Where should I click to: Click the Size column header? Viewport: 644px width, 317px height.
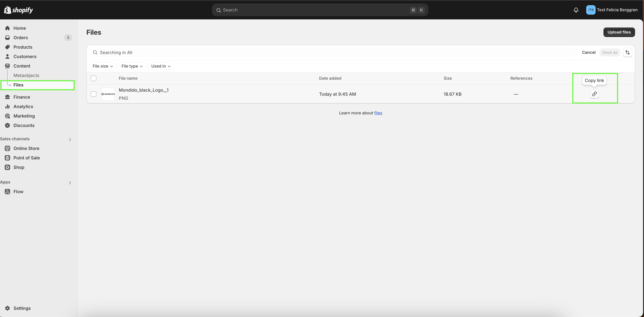coord(448,78)
